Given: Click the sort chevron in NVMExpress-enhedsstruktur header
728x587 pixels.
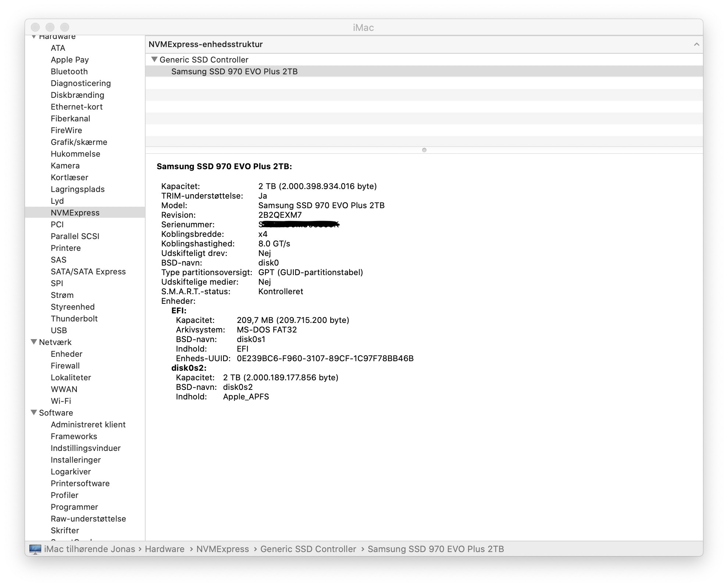Looking at the screenshot, I should (696, 45).
